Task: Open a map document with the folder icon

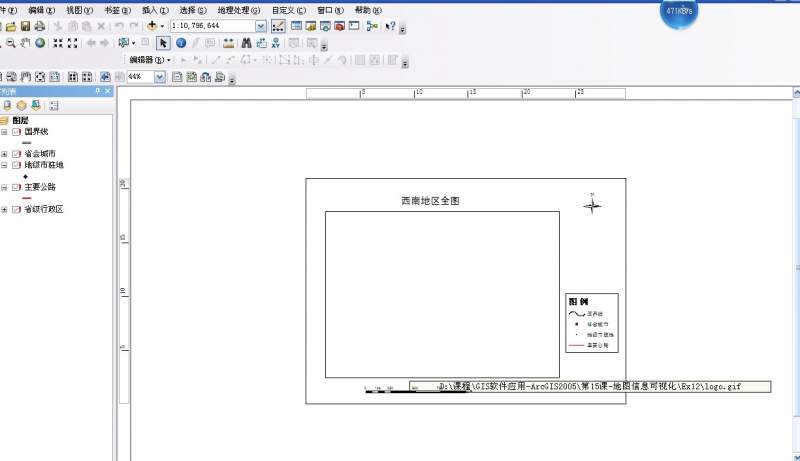Action: [x=11, y=27]
